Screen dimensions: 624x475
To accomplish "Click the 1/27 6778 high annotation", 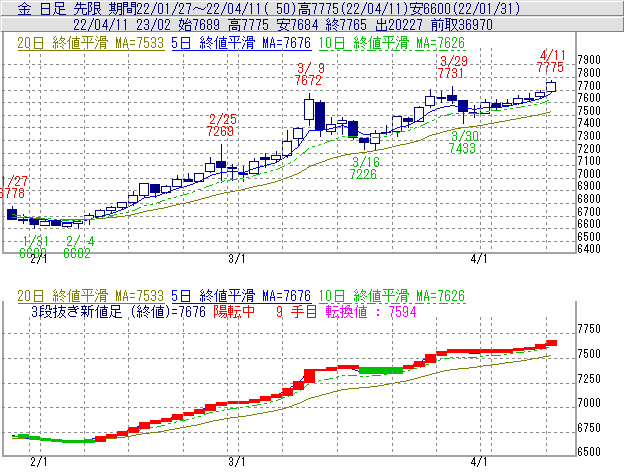I will coord(14,187).
